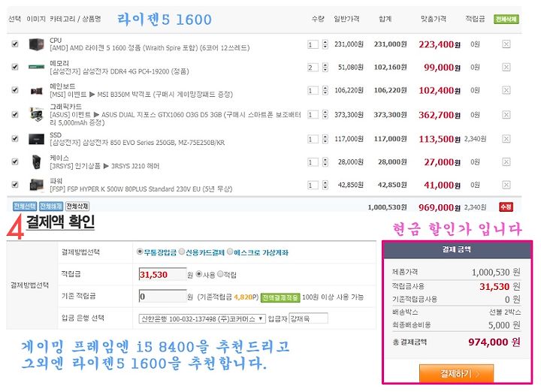The image size is (541, 392).
Task: Click the blue 전체선택 button
Action: (x=25, y=207)
